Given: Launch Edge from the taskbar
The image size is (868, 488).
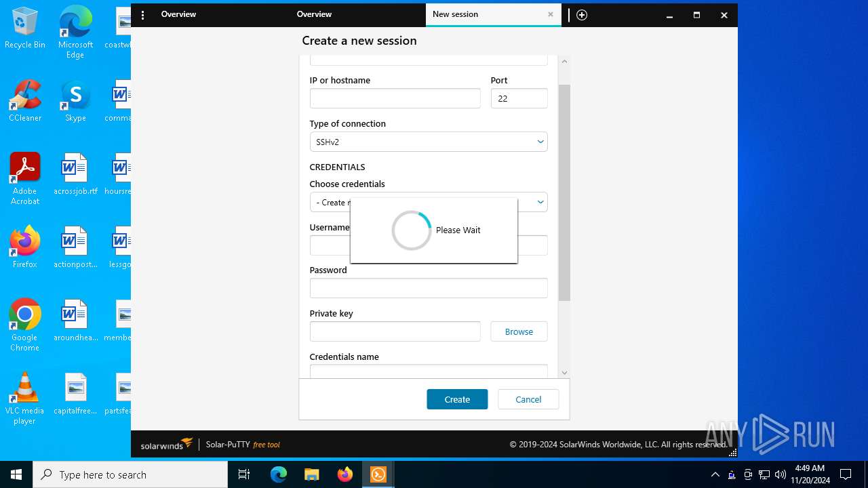Looking at the screenshot, I should point(279,474).
